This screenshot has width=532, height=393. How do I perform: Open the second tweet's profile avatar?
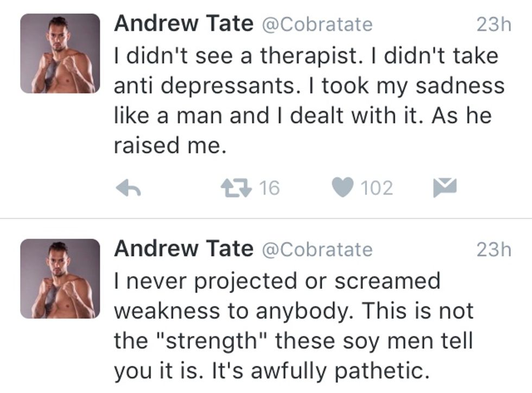(60, 278)
